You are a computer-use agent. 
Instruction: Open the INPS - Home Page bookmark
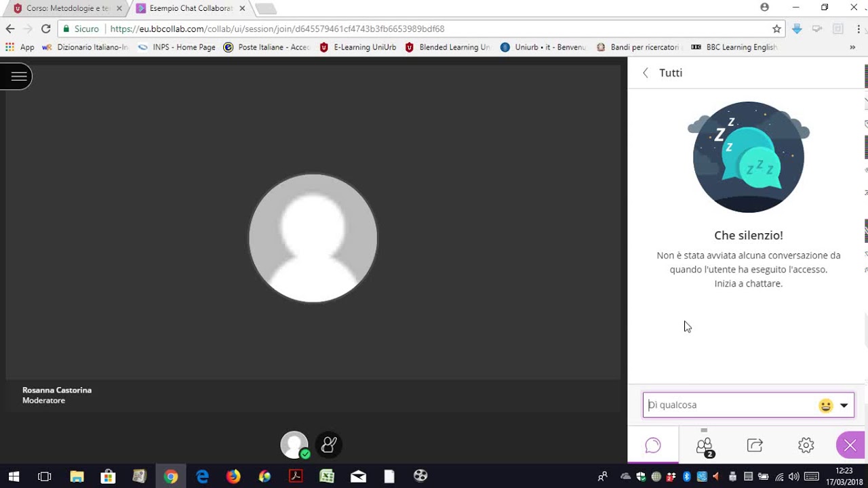176,47
